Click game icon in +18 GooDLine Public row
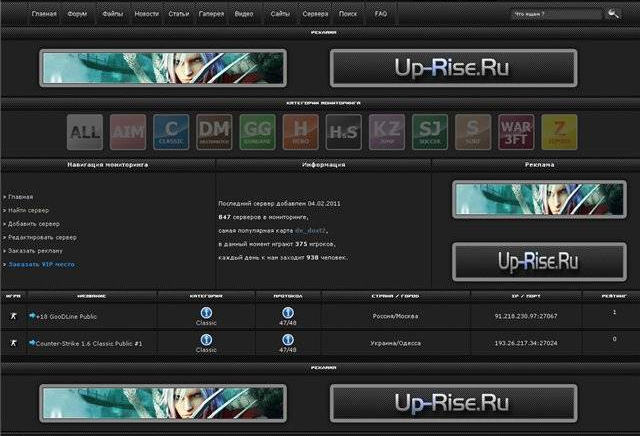 (x=13, y=316)
